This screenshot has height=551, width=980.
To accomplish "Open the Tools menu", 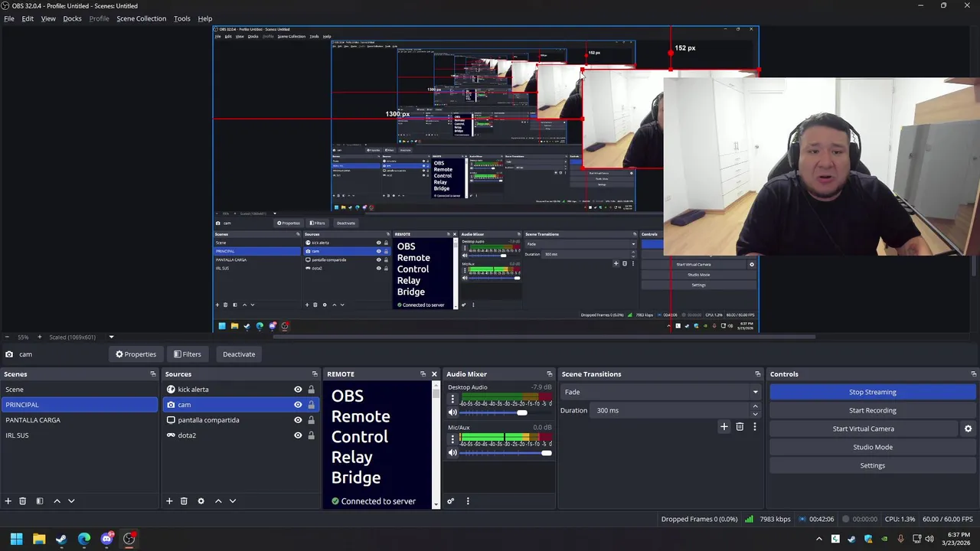I will click(x=181, y=18).
